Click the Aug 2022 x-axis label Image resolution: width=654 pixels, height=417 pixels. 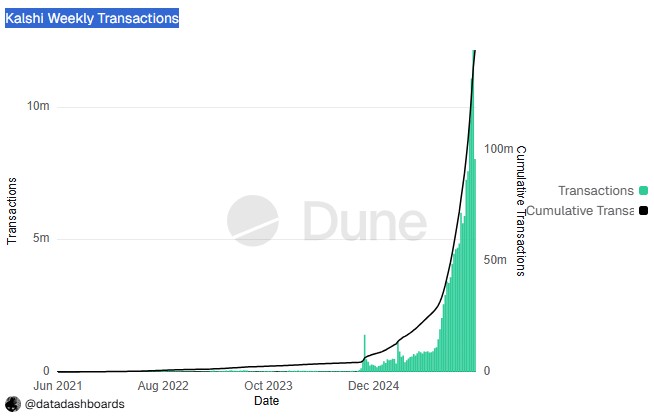pyautogui.click(x=162, y=384)
